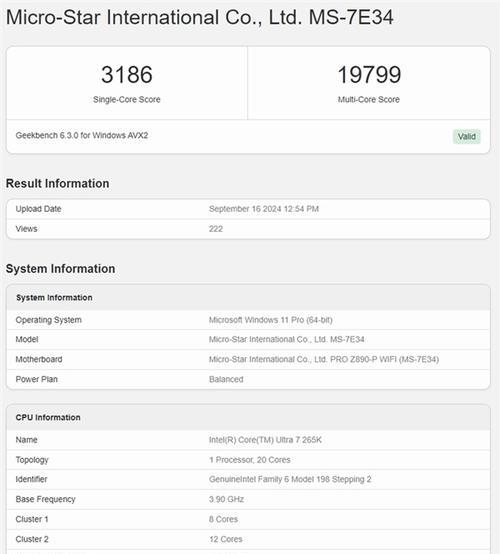Click the 'Topology' row label
Image resolution: width=500 pixels, height=554 pixels.
point(32,460)
